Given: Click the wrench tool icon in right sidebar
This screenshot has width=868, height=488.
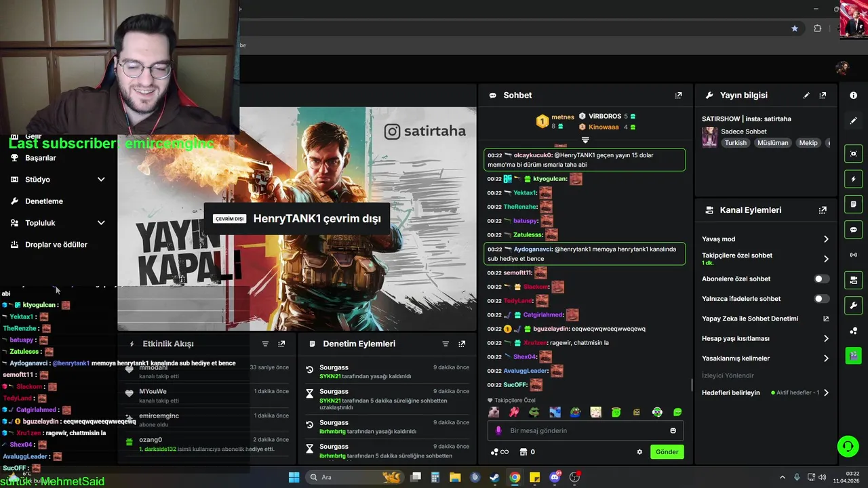Looking at the screenshot, I should pyautogui.click(x=853, y=305).
